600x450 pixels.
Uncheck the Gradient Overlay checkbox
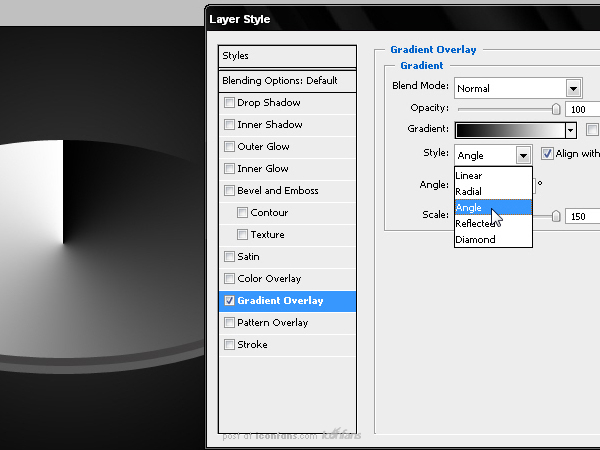click(229, 300)
